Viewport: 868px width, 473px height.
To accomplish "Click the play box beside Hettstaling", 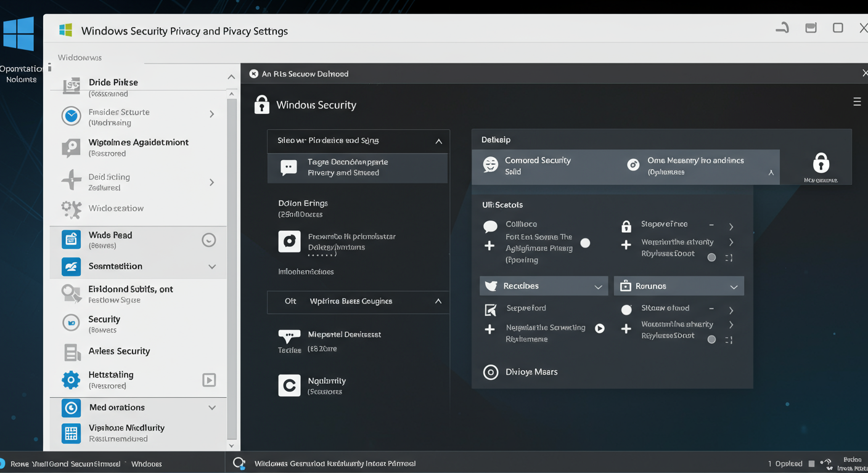I will tap(209, 380).
